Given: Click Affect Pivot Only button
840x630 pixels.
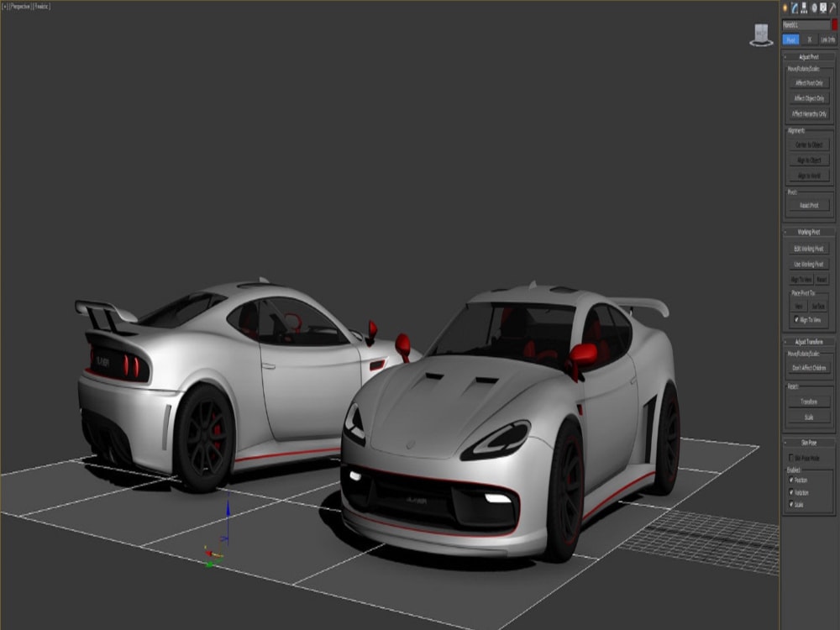Looking at the screenshot, I should pos(809,83).
